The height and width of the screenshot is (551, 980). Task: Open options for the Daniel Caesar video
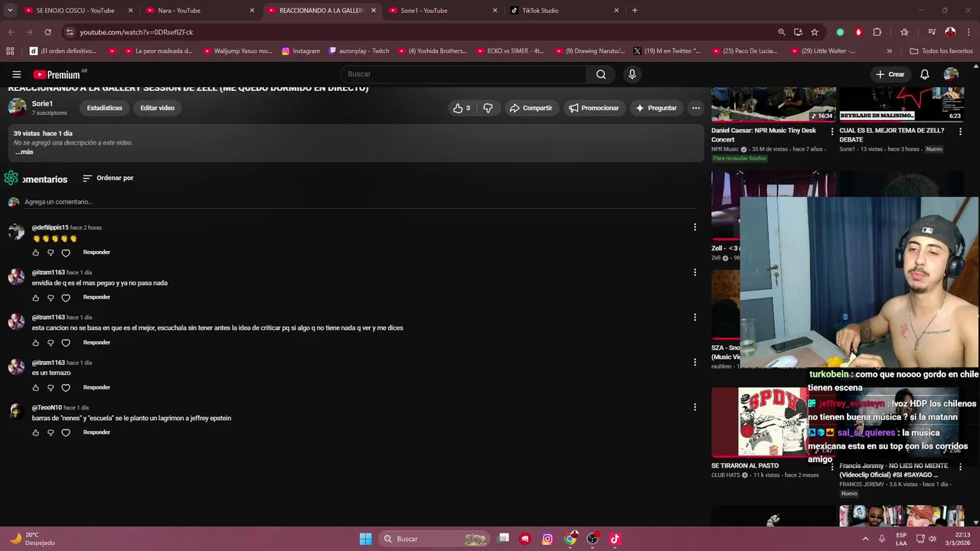[x=832, y=132]
